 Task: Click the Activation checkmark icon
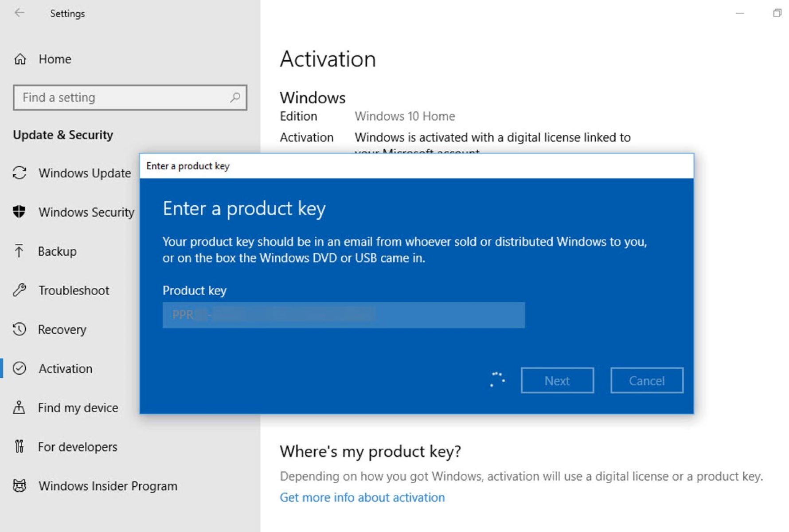tap(20, 368)
